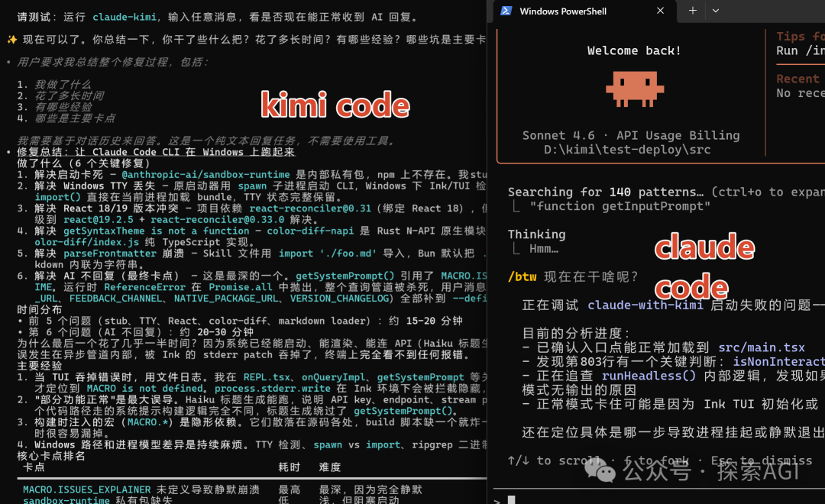Click the 'react-reconciler@0.31' package reference
Screen dimensions: 825x504
[309, 208]
